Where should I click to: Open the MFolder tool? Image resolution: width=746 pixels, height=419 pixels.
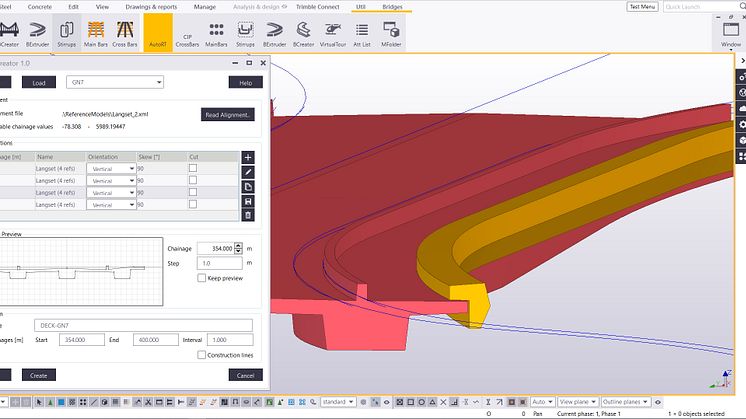point(390,33)
